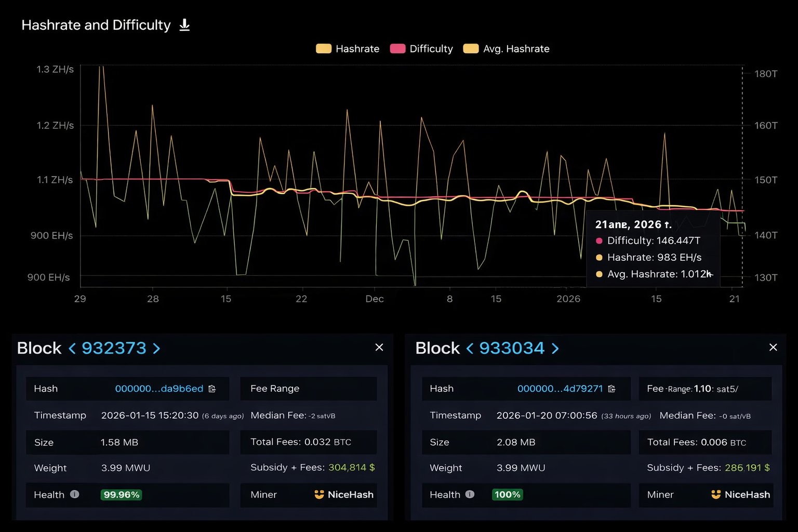Copy hash of block 932373
This screenshot has width=798, height=532.
pyautogui.click(x=212, y=389)
